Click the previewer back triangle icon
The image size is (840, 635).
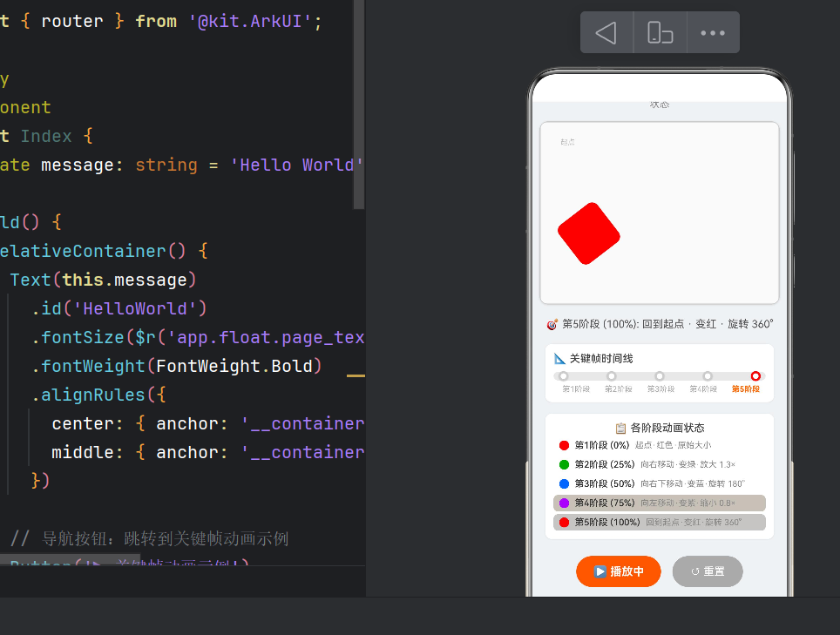[x=606, y=32]
